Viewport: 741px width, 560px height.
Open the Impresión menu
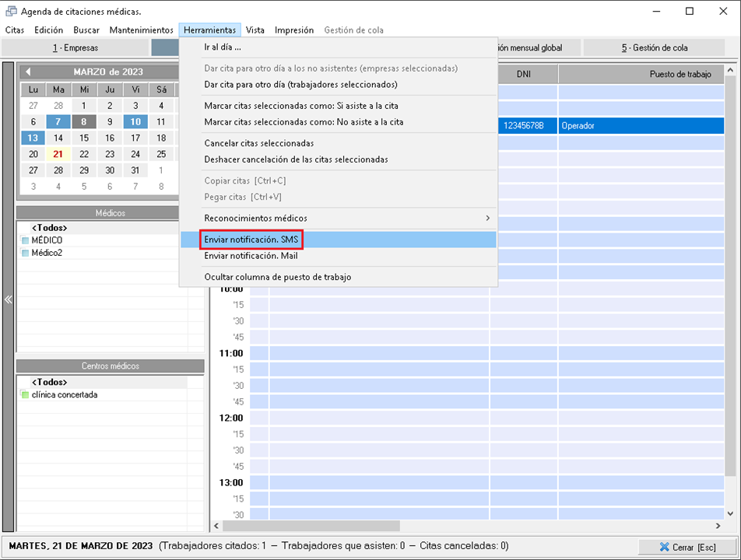[293, 30]
